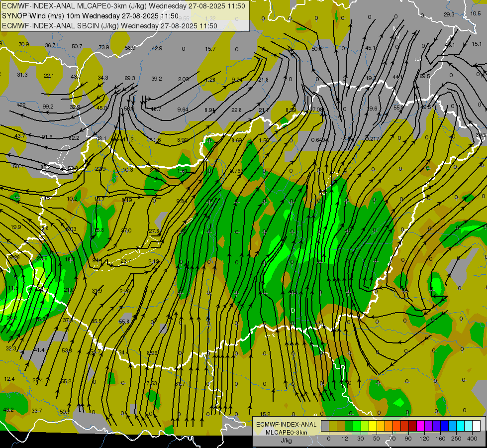Image resolution: width=487 pixels, height=448 pixels.
Task: Pick the dark red legend swatch
Action: point(413,426)
